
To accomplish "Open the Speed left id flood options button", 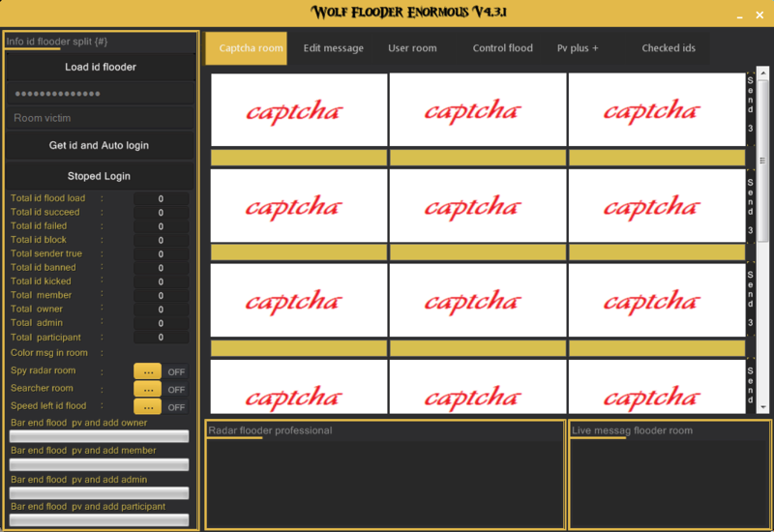I will click(148, 406).
